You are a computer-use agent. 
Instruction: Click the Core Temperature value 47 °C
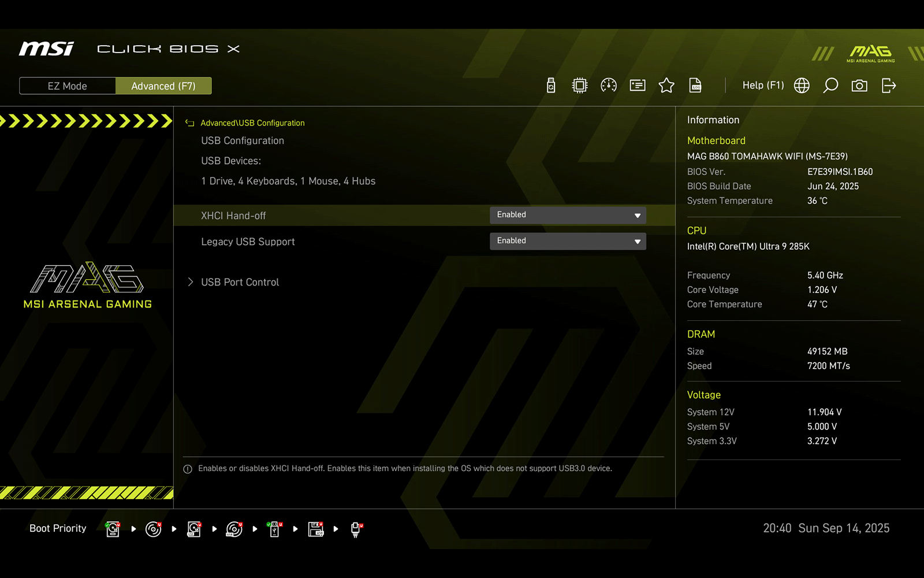[817, 304]
